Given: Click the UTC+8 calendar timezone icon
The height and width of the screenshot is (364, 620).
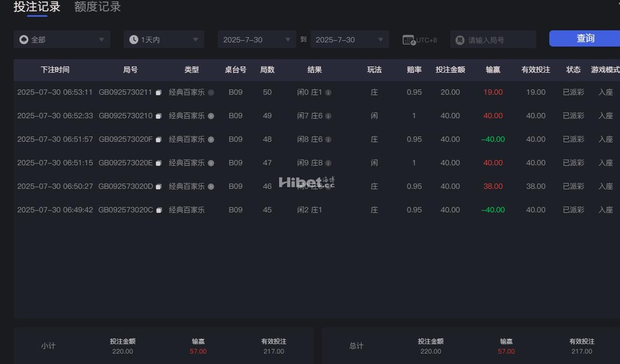Looking at the screenshot, I should point(409,40).
